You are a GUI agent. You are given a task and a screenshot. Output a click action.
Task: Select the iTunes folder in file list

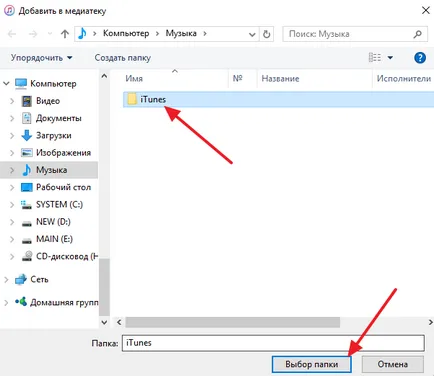(278, 99)
